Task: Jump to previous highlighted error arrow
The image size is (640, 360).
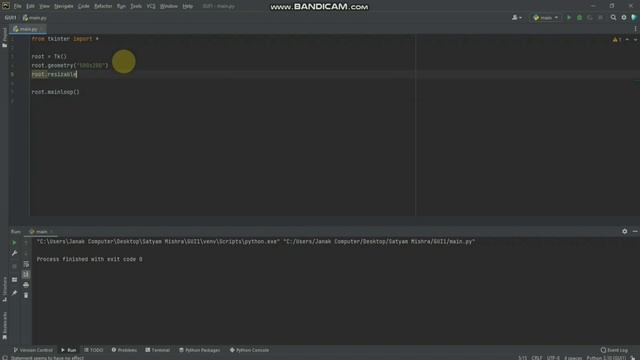Action: 627,39
